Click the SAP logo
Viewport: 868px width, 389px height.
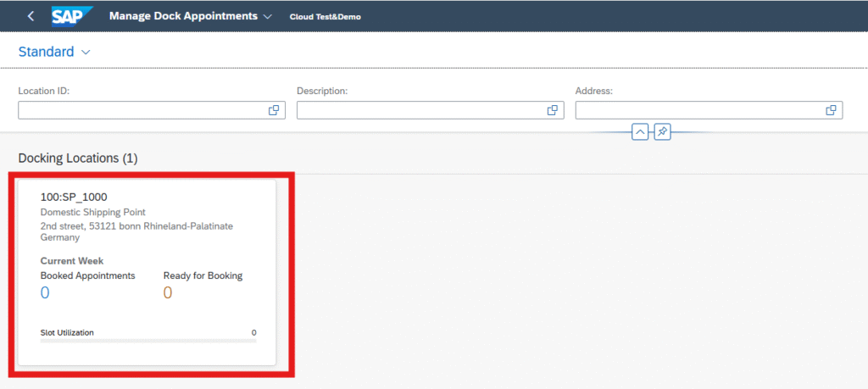(71, 16)
